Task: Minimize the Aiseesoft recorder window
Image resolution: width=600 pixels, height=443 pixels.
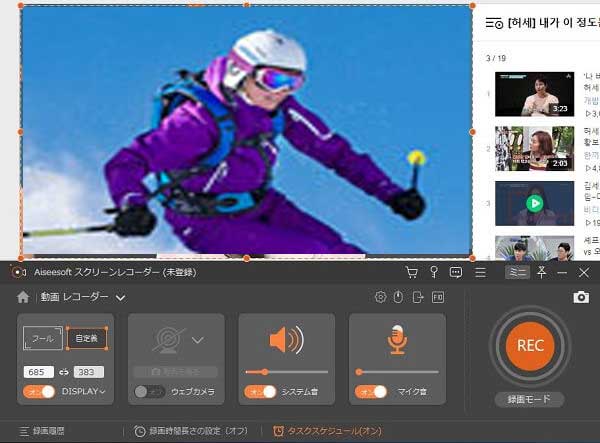Action: point(562,272)
